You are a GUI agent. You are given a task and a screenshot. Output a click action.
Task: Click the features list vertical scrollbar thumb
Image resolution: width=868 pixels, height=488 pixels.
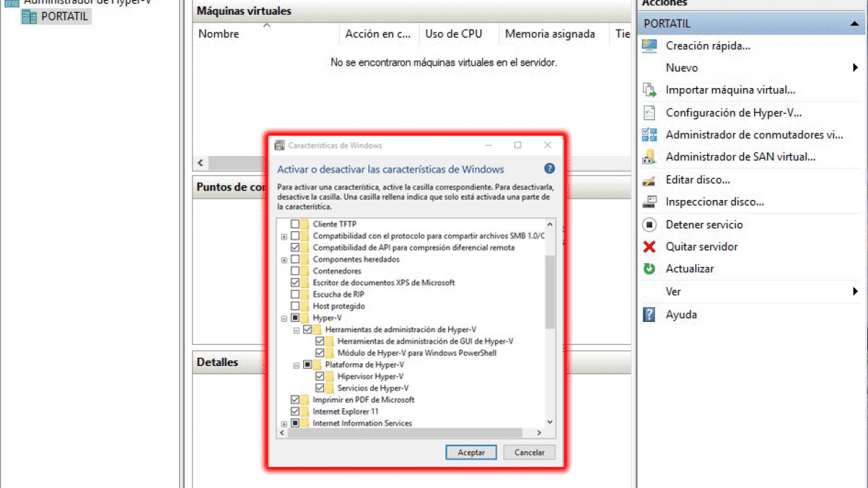click(x=550, y=293)
